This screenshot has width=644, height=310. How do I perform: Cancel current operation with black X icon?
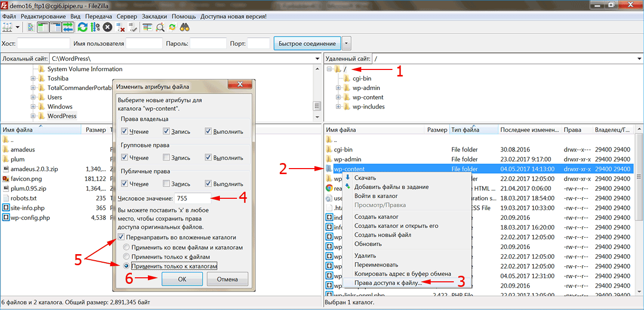coord(108,27)
